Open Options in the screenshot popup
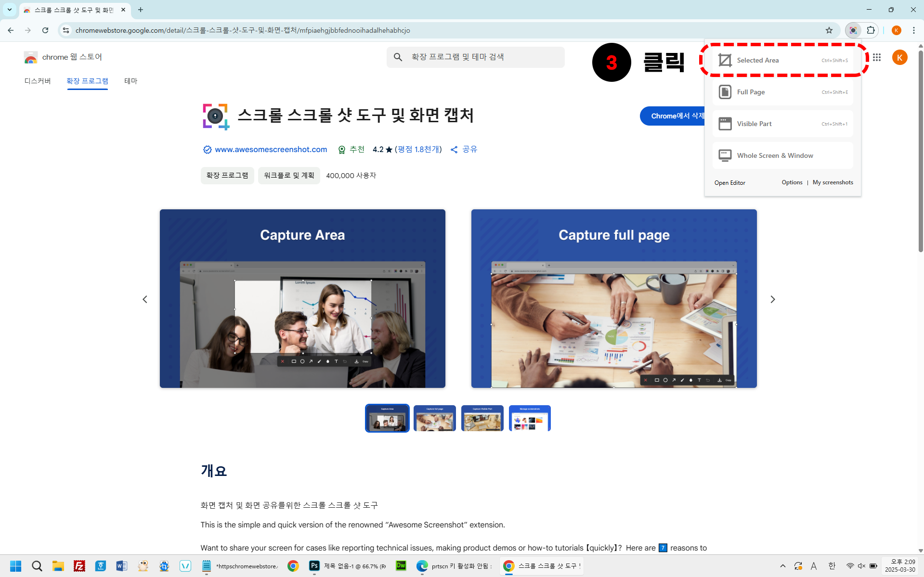The height and width of the screenshot is (577, 924). click(792, 182)
